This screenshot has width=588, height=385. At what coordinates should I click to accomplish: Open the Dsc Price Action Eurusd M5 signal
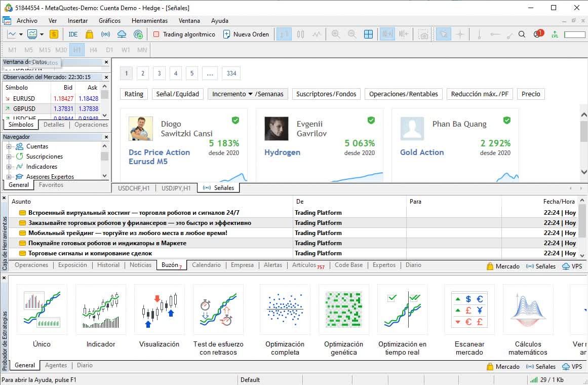pos(159,157)
